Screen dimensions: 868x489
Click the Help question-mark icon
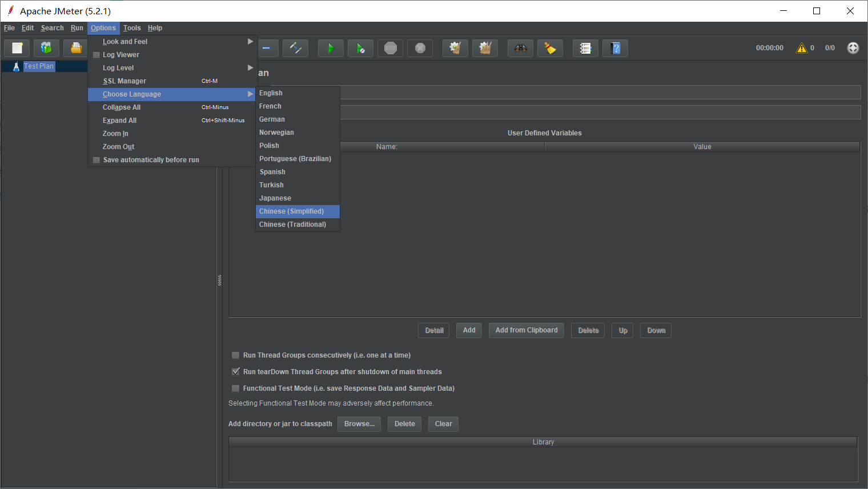pos(615,48)
